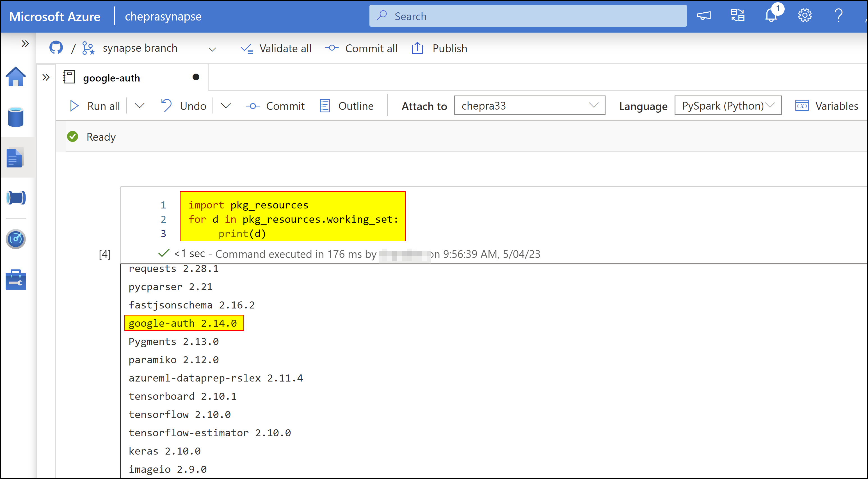
Task: Open the Integrate hub pipeline icon
Action: pos(15,198)
